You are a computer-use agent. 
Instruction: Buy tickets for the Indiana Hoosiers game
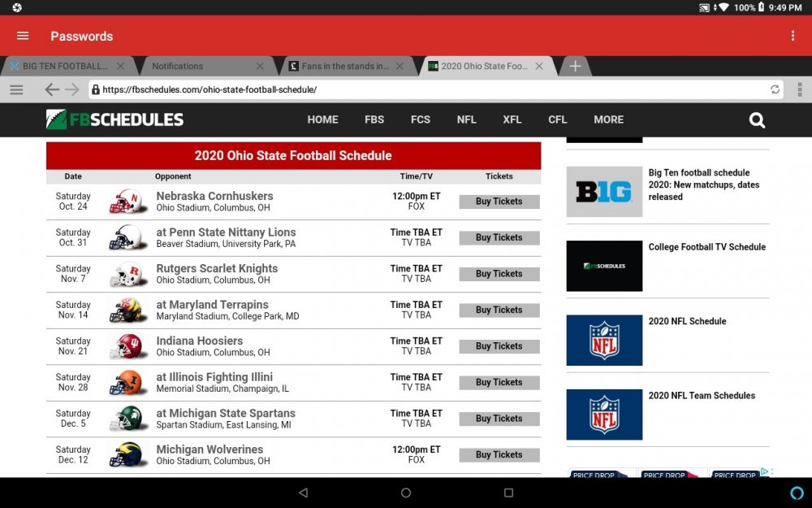click(x=499, y=346)
